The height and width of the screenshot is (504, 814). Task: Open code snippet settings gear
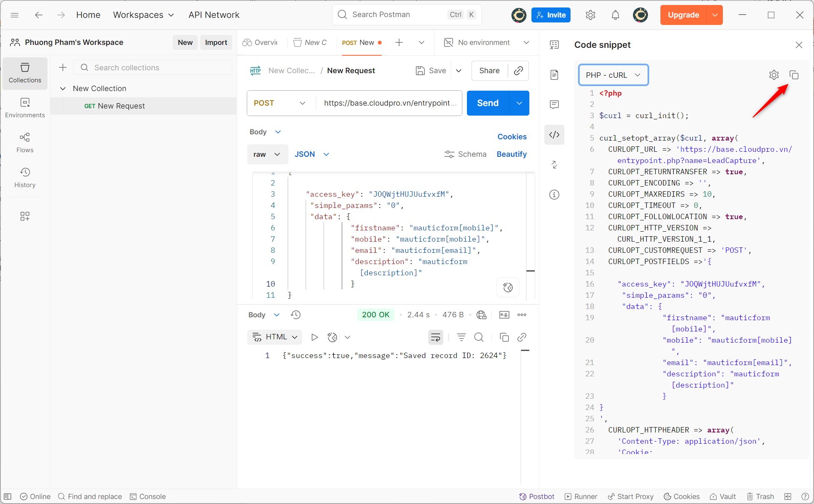pyautogui.click(x=774, y=75)
